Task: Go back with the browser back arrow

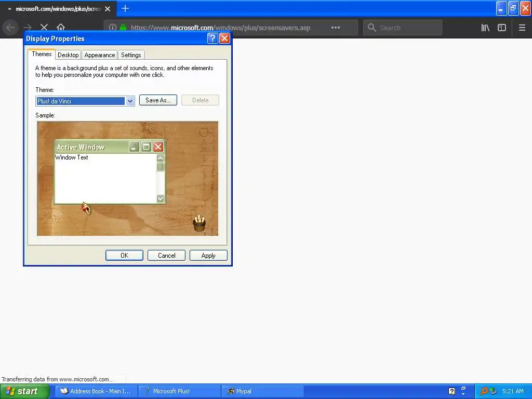Action: (x=10, y=28)
